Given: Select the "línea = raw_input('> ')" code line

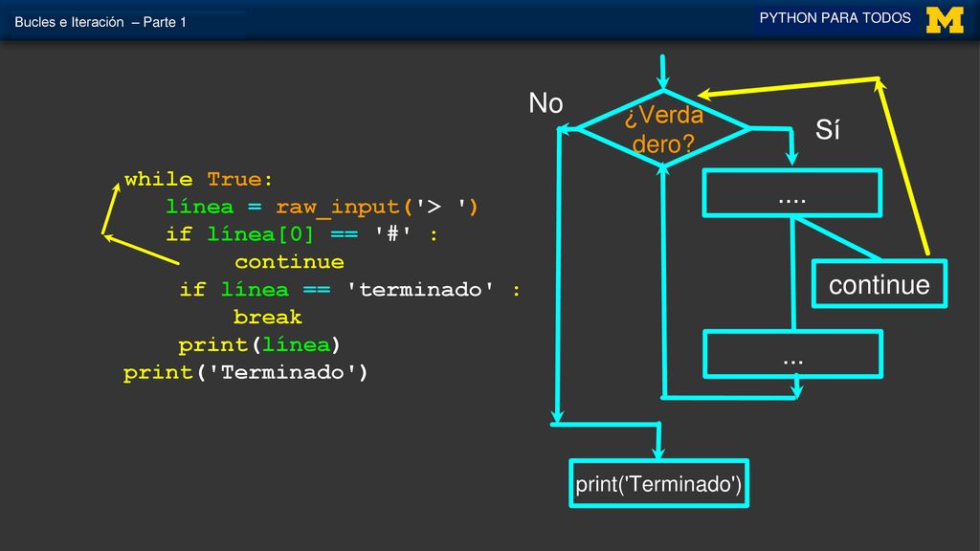Looking at the screenshot, I should 322,207.
